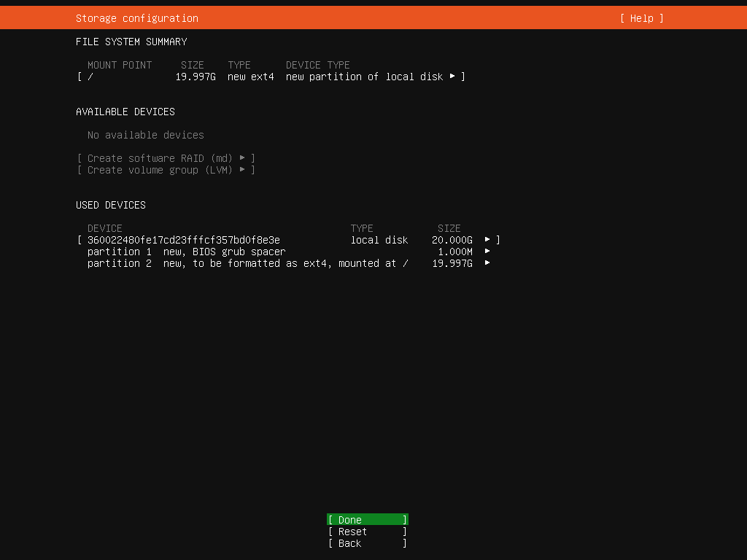This screenshot has width=747, height=560.
Task: Expand arrow on root mount point row
Action: [452, 77]
